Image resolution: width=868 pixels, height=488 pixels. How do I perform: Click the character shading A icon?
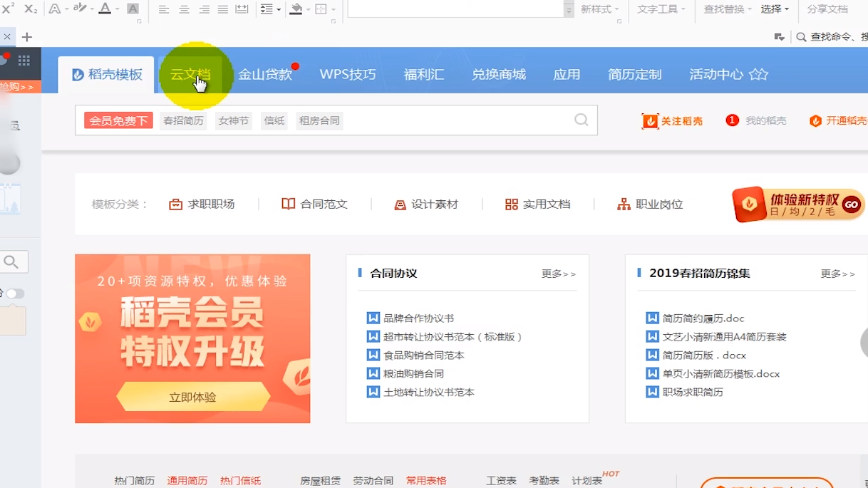pyautogui.click(x=133, y=9)
